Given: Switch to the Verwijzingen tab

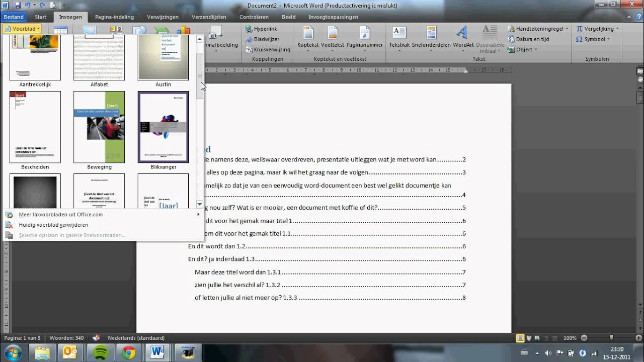Looking at the screenshot, I should pos(163,17).
